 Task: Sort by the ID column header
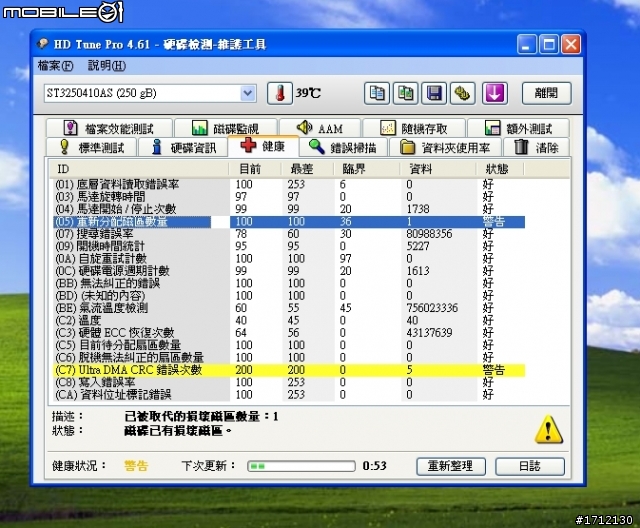tap(139, 169)
